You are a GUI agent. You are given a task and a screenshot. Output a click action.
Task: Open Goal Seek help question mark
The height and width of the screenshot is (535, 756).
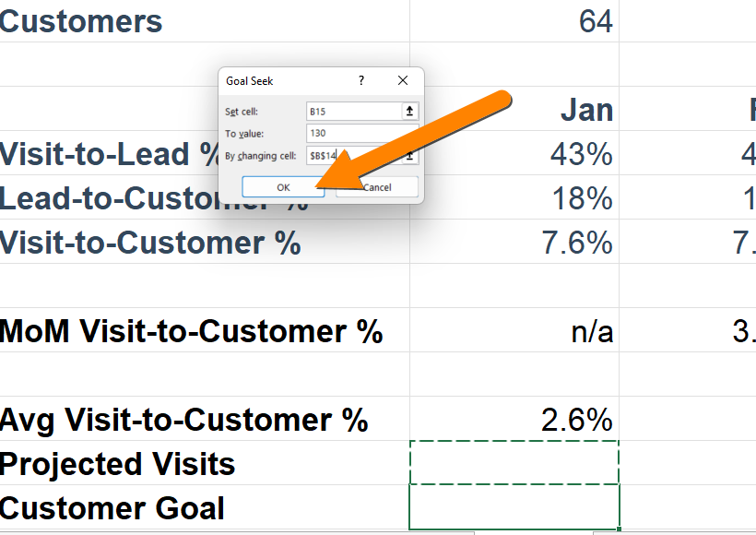[361, 80]
